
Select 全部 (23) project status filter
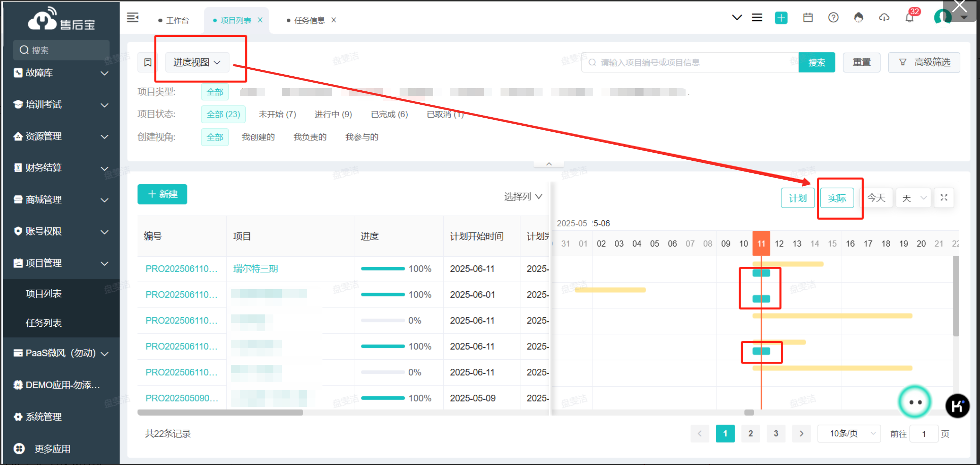[x=223, y=114]
